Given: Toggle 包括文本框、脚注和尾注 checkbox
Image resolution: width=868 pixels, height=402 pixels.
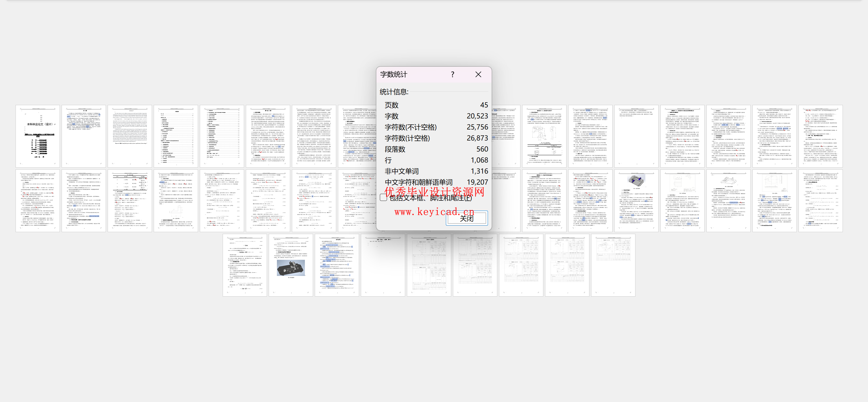Looking at the screenshot, I should pos(383,198).
